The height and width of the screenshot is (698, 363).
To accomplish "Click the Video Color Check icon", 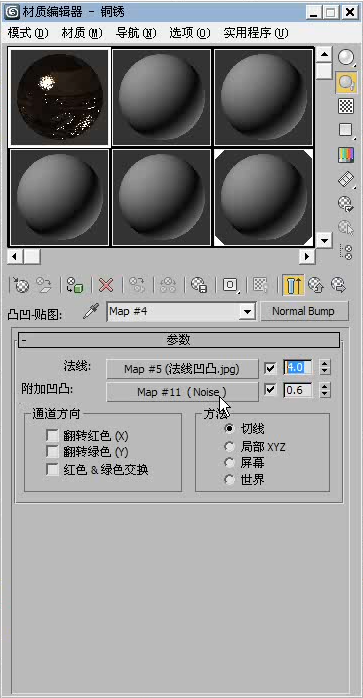I will click(346, 155).
